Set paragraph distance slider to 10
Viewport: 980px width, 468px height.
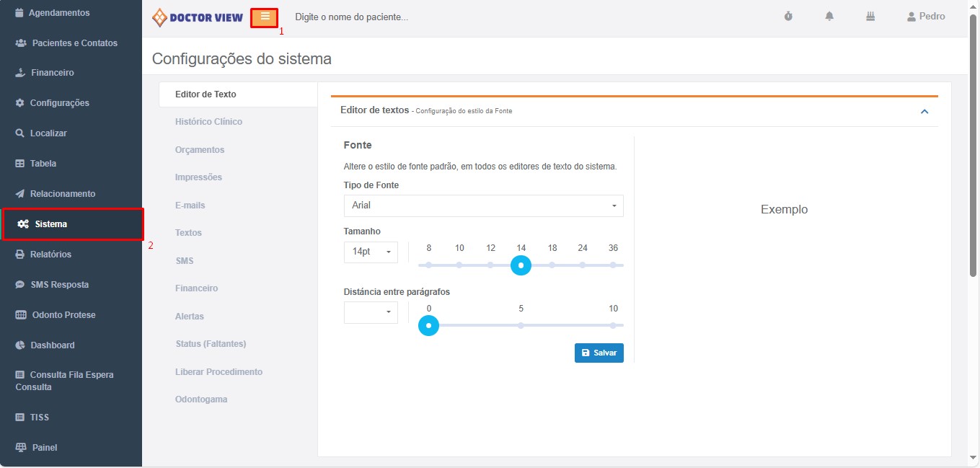(x=613, y=326)
